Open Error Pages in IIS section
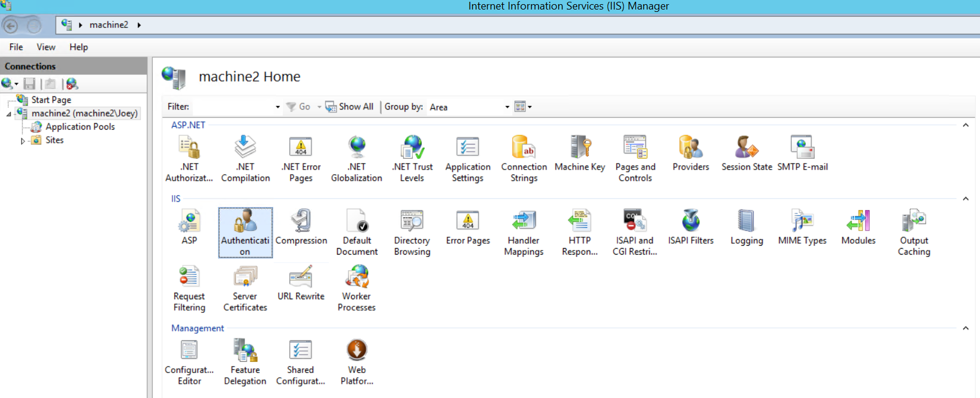 (468, 227)
